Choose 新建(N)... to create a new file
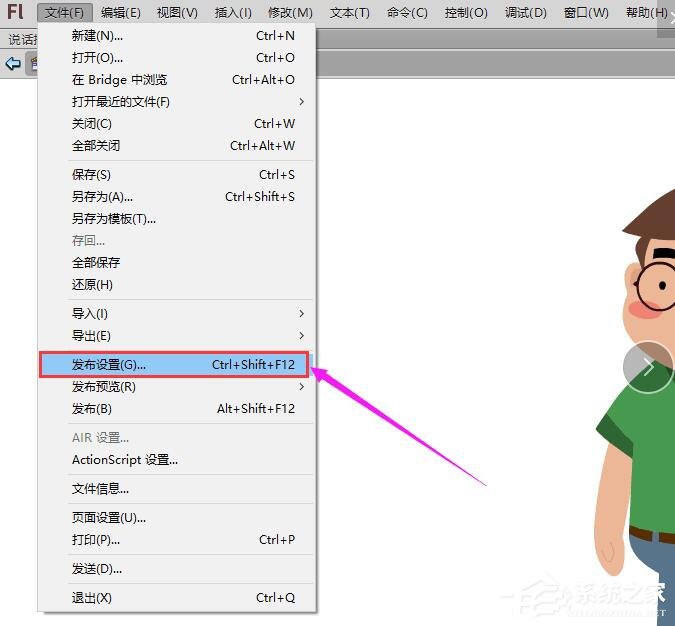The height and width of the screenshot is (626, 675). [x=97, y=36]
